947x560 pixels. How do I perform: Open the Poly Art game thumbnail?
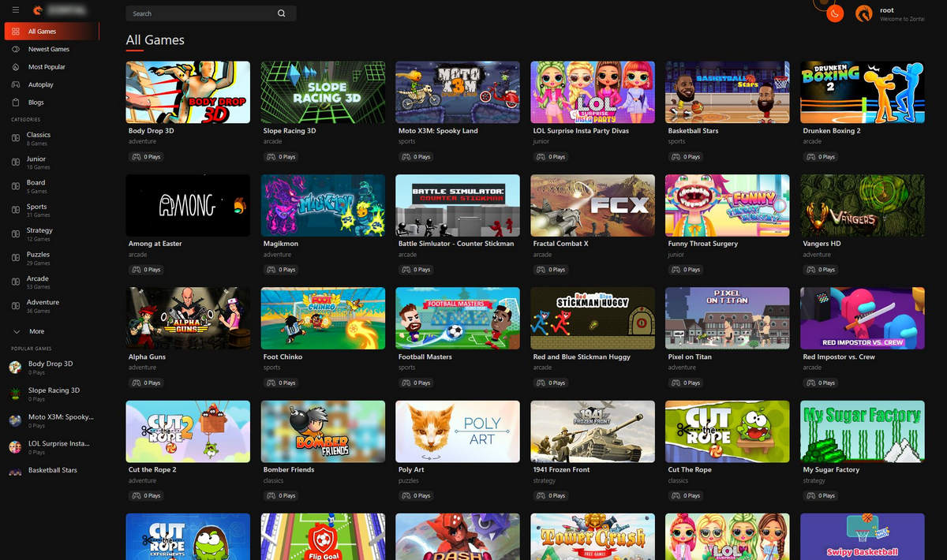point(458,431)
